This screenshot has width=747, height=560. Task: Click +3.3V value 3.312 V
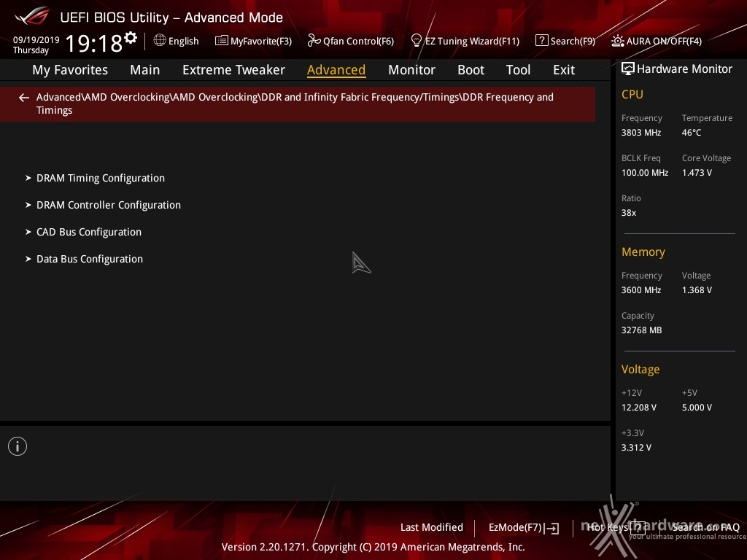636,448
